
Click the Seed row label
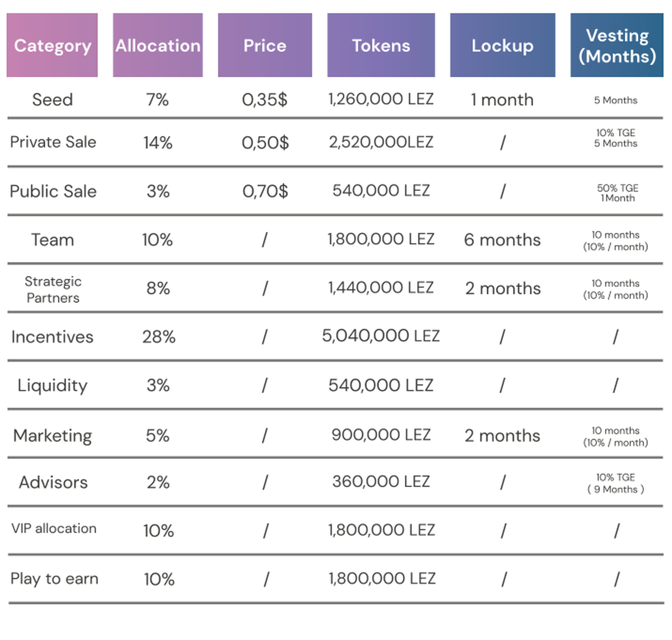pyautogui.click(x=53, y=100)
